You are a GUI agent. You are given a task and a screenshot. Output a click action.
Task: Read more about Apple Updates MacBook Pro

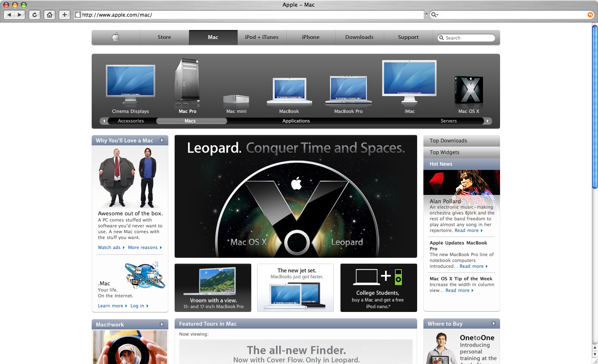473,266
